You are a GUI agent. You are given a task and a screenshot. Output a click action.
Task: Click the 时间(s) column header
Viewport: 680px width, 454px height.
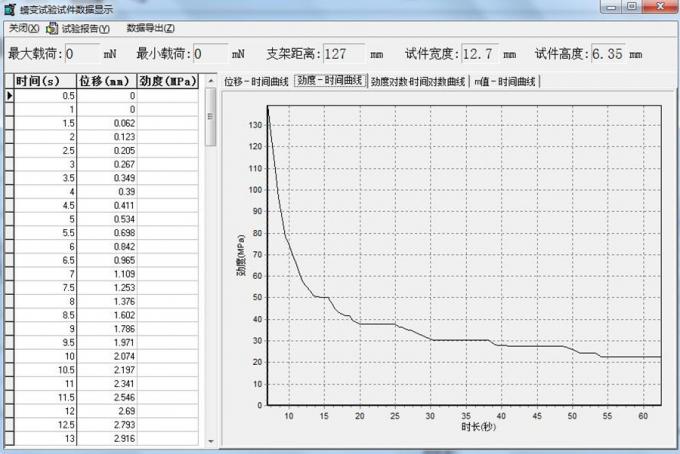click(x=45, y=81)
